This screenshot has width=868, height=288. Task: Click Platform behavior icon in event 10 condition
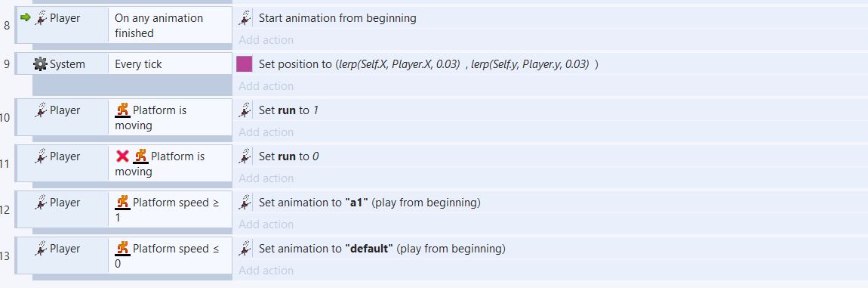[122, 110]
